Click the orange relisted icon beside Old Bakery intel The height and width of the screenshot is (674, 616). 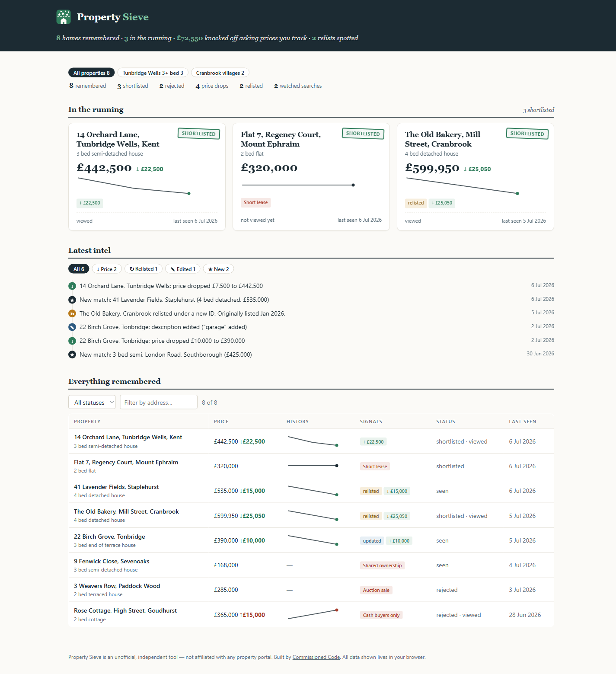tap(72, 313)
